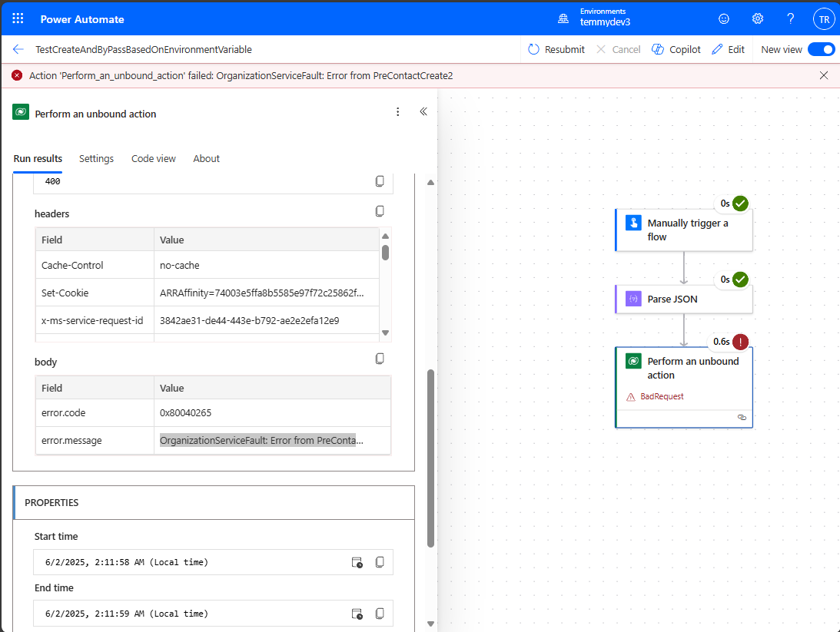Select the Parse JSON node
The image size is (840, 632).
point(684,299)
